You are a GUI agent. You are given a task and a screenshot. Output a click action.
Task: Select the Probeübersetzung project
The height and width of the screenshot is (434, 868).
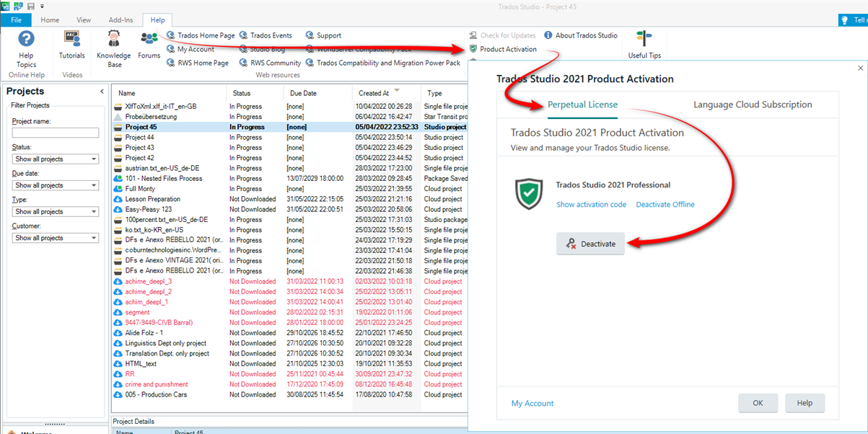pyautogui.click(x=290, y=117)
